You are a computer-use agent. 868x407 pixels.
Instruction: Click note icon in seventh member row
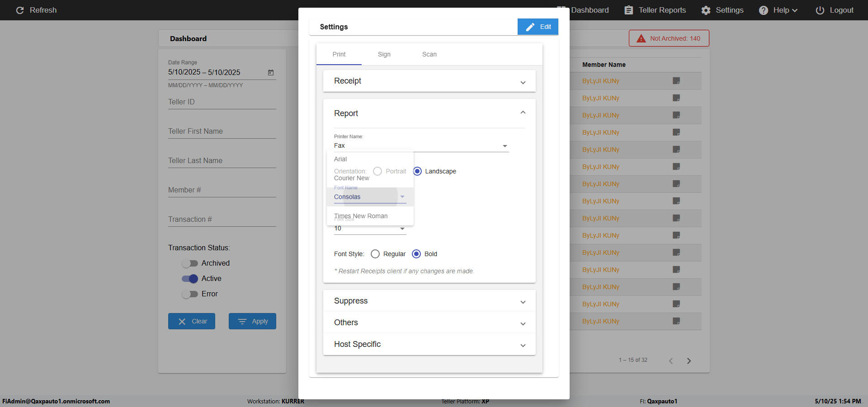coord(676,184)
